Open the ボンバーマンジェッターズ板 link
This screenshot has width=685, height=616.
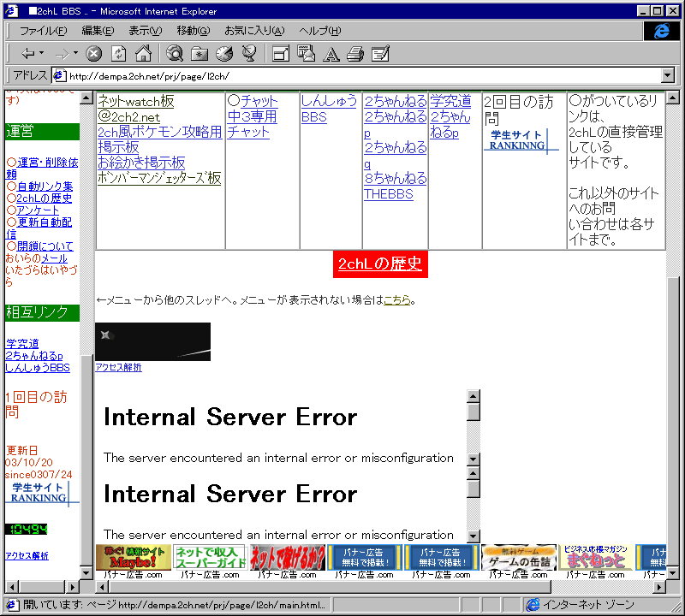click(x=159, y=178)
